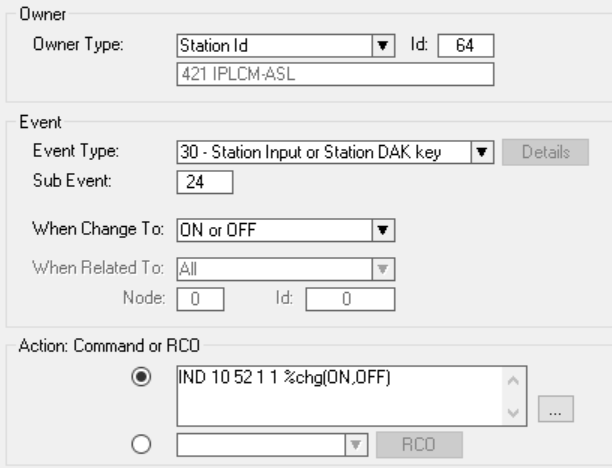The image size is (612, 468).
Task: Click the related Id field
Action: [349, 299]
